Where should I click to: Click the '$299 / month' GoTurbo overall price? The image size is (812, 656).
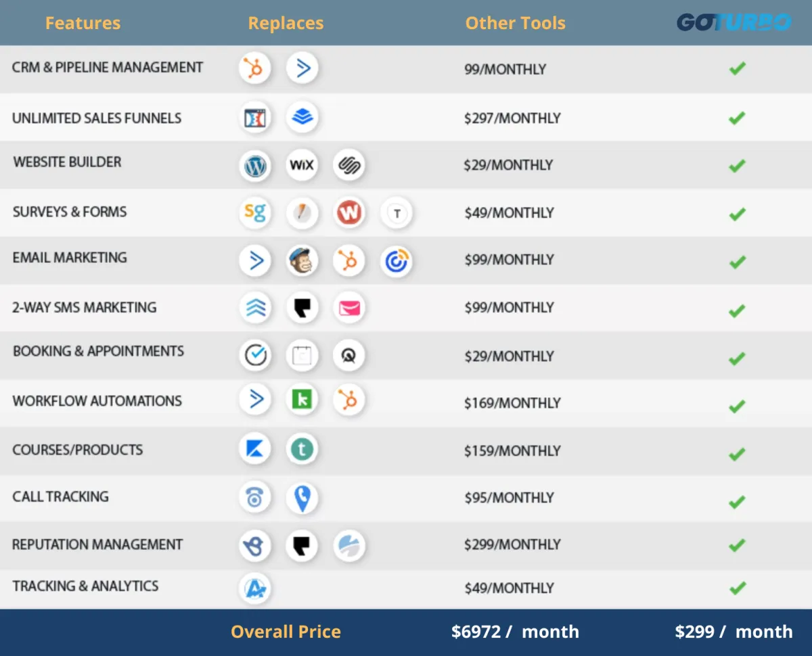tap(734, 632)
